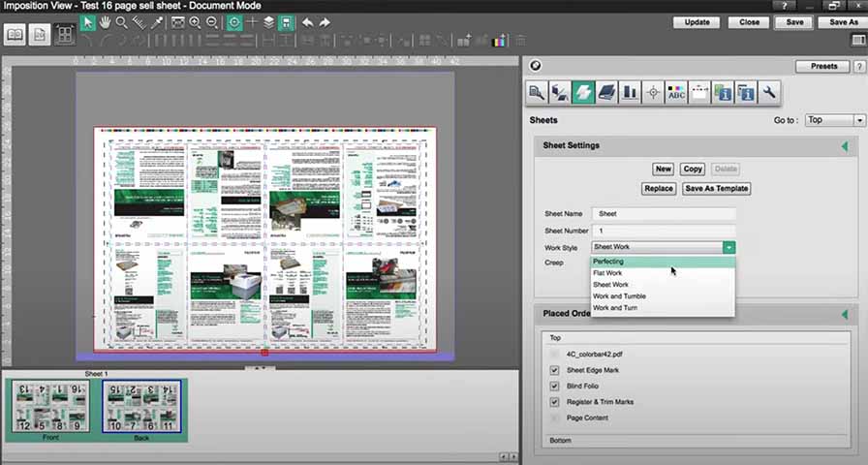Click the Close button in top bar

(749, 22)
